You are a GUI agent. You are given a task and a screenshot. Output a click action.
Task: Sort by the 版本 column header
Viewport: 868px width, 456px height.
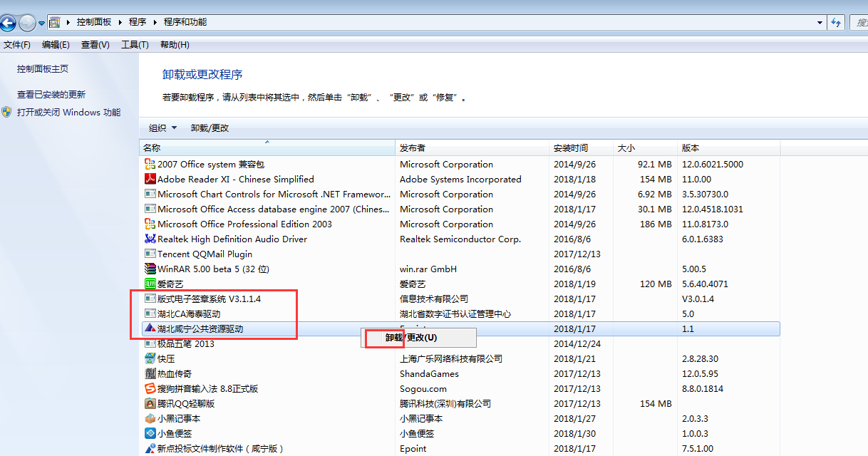tap(730, 148)
